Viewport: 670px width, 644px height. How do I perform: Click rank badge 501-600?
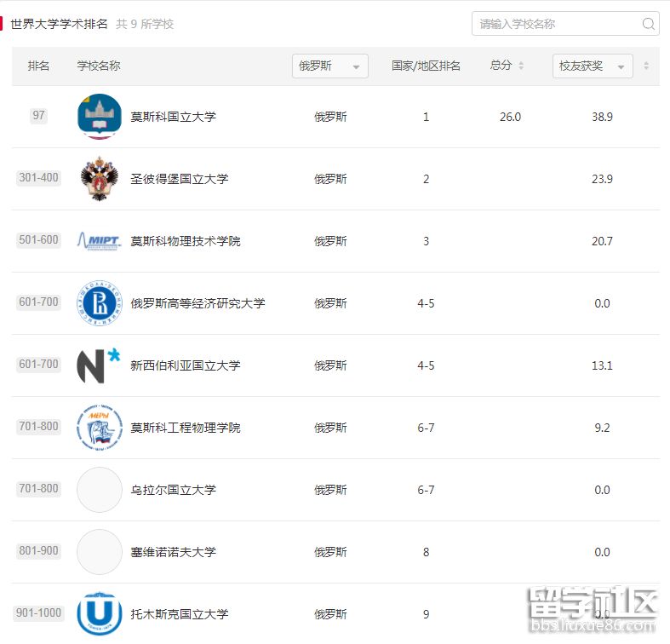pyautogui.click(x=38, y=240)
